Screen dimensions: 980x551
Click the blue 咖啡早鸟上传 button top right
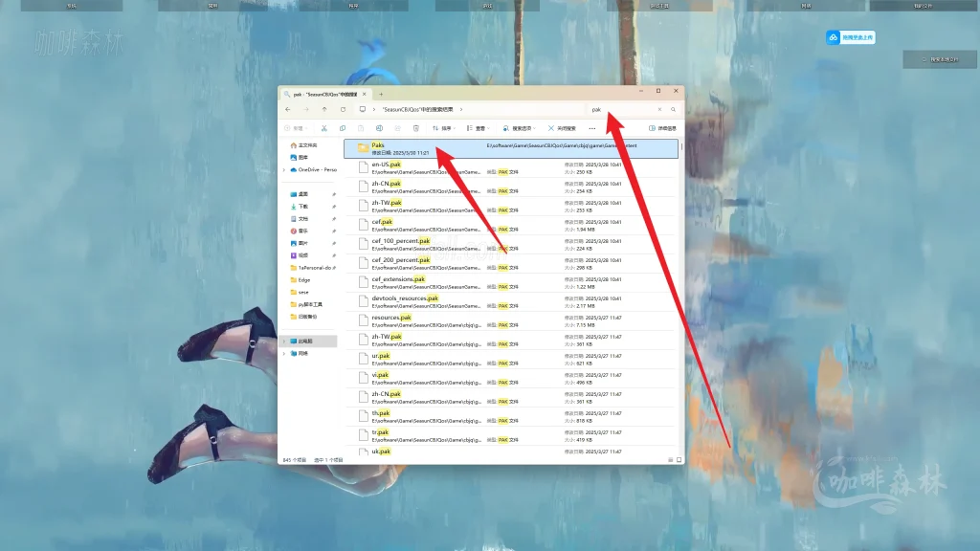click(850, 36)
